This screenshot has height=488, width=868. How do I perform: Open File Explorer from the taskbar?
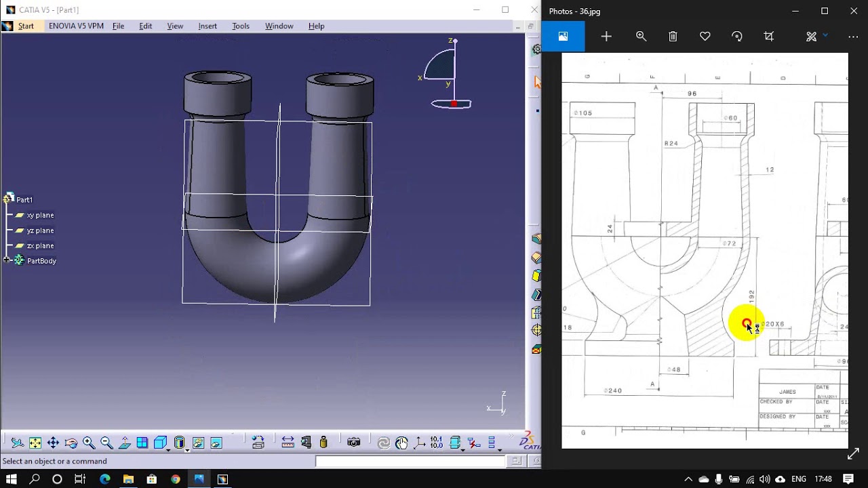click(128, 479)
